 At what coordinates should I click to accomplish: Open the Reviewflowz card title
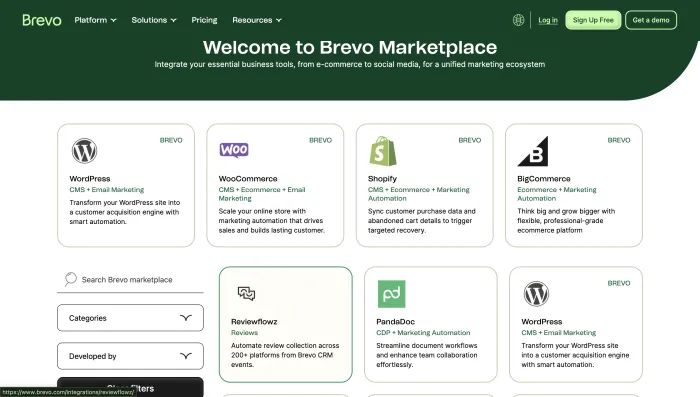coord(254,322)
